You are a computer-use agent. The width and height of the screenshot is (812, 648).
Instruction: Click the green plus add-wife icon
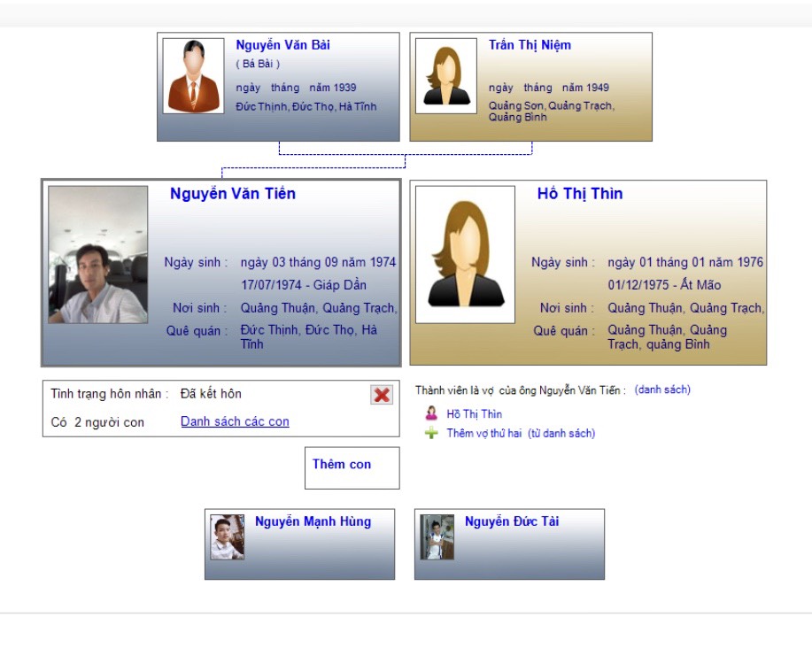pos(431,433)
